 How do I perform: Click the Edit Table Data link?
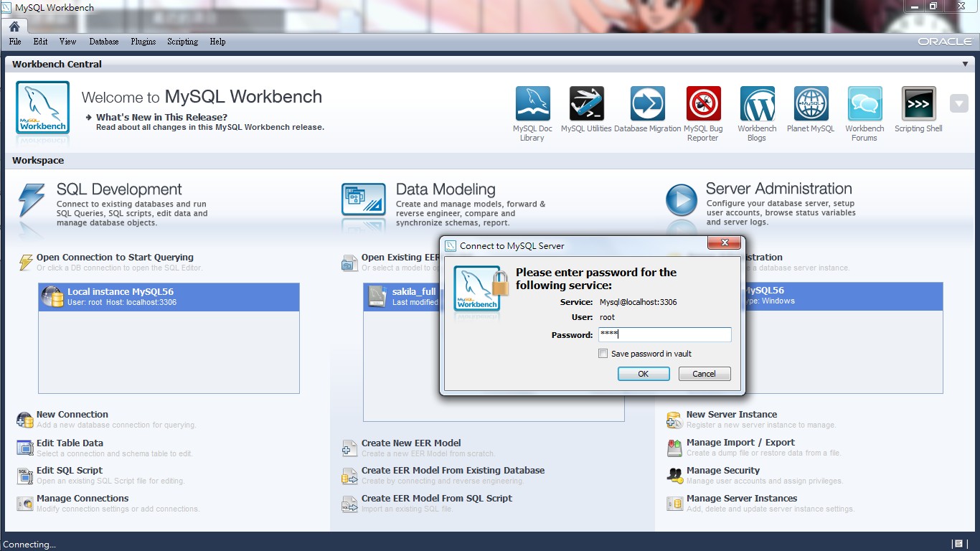[70, 443]
